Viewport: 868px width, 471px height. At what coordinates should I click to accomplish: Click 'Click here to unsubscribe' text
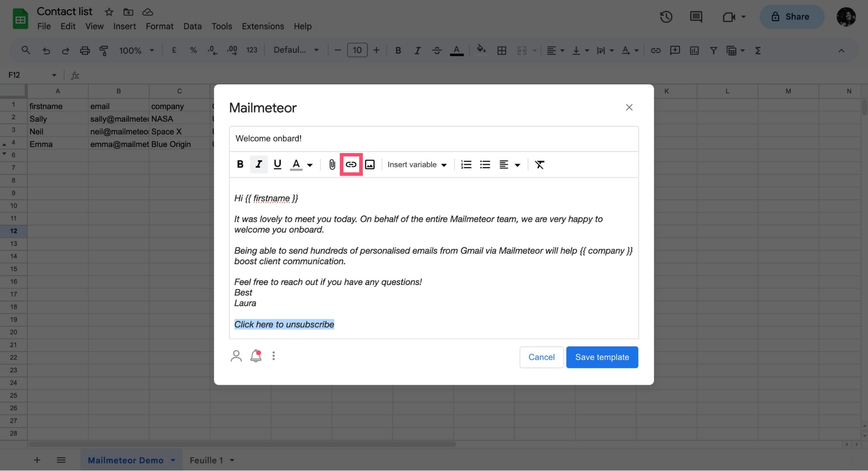pyautogui.click(x=284, y=325)
